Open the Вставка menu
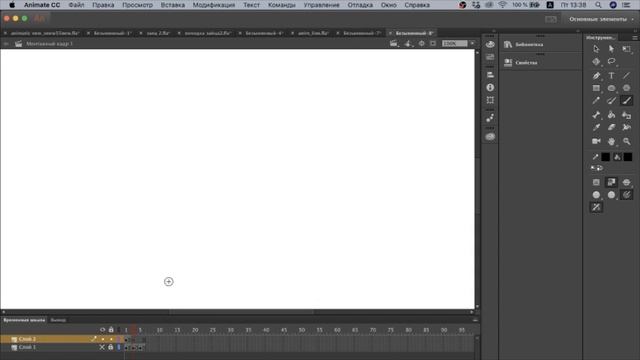 [x=173, y=5]
